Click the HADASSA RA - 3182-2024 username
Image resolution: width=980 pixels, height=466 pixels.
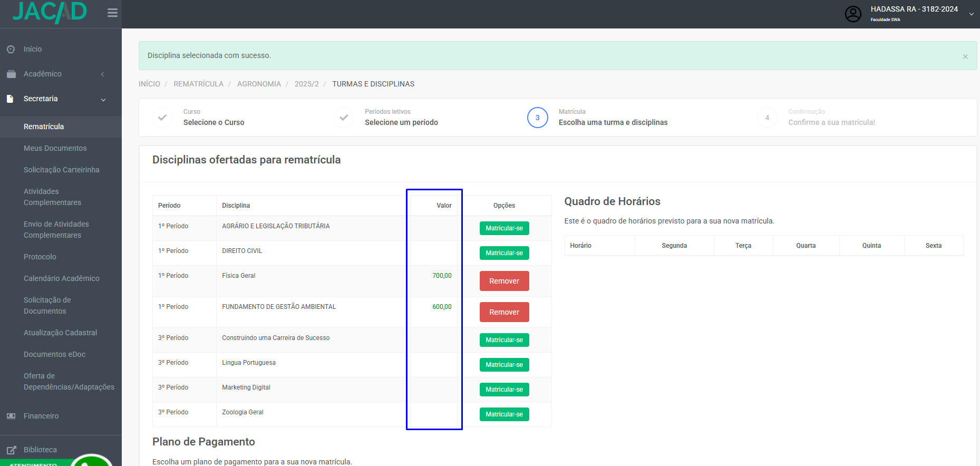tap(914, 9)
